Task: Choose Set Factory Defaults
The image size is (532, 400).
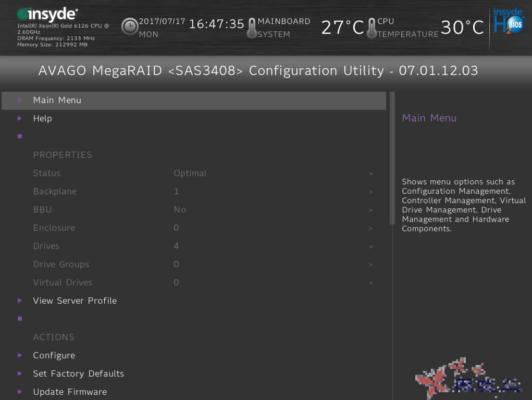Action: point(78,373)
